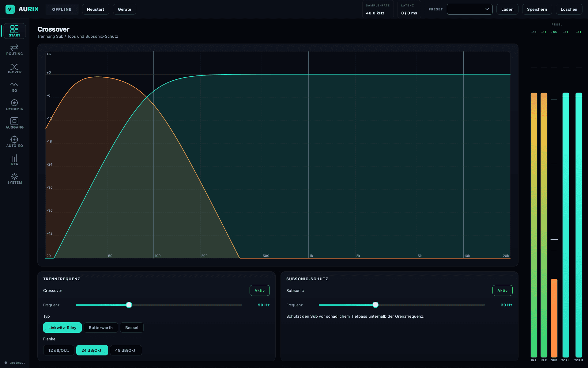This screenshot has height=368, width=588.
Task: Choose 48 dB/Okt. slope
Action: coord(126,350)
